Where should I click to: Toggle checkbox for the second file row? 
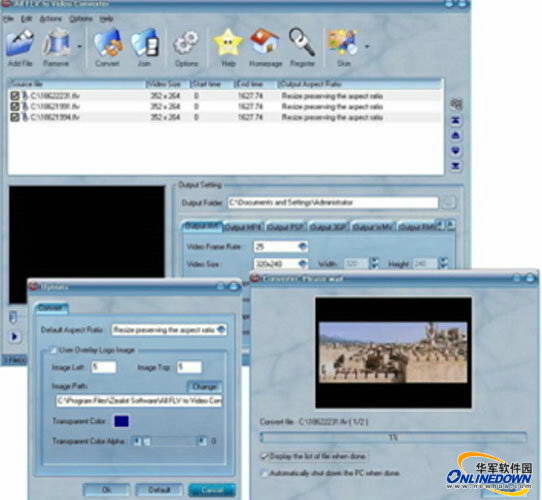[15, 107]
